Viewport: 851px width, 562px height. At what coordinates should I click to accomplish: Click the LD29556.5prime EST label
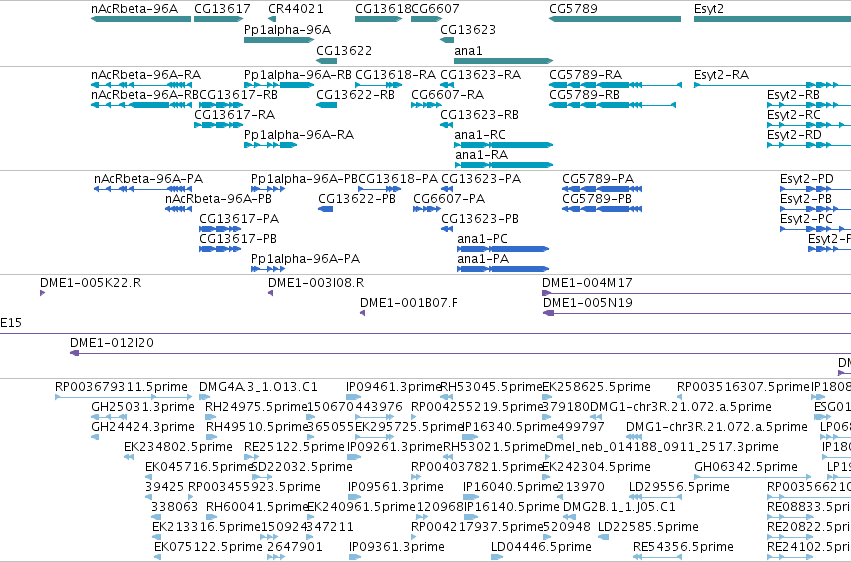coord(679,487)
